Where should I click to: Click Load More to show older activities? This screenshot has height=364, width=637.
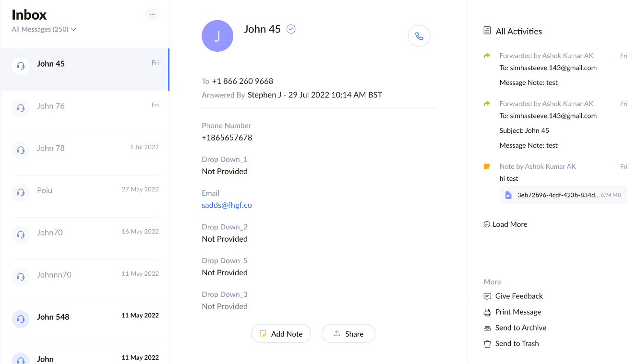coord(505,224)
